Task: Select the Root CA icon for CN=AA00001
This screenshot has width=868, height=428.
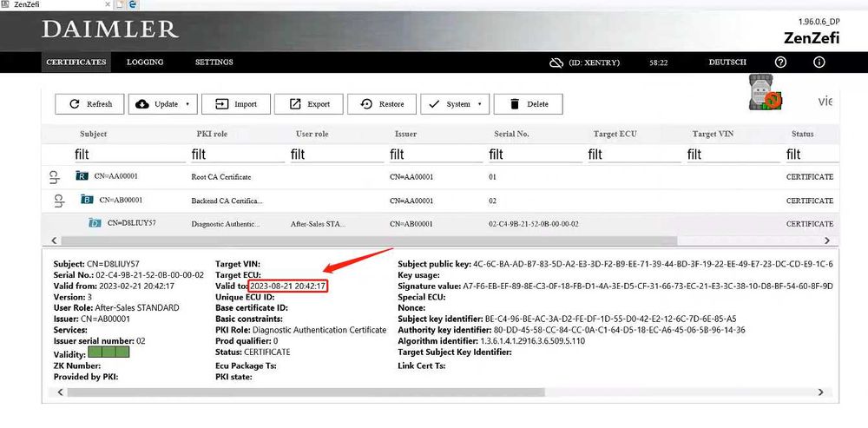Action: [82, 176]
